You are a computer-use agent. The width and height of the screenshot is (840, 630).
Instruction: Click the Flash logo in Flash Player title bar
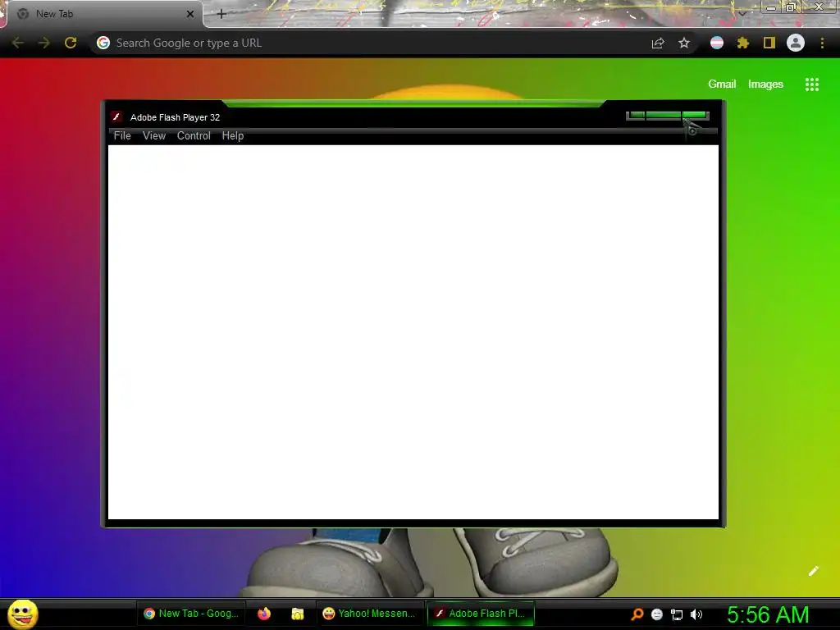click(x=116, y=116)
